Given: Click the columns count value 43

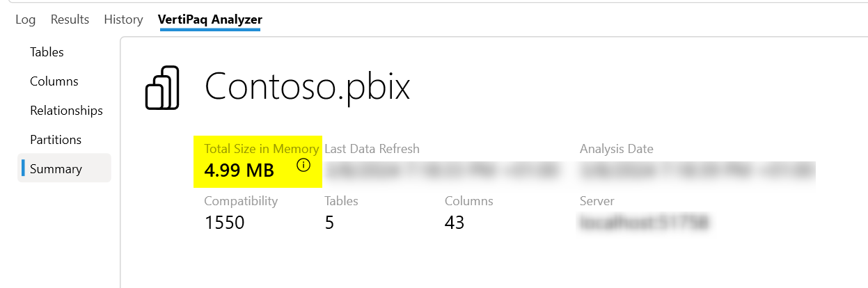Looking at the screenshot, I should pyautogui.click(x=455, y=223).
